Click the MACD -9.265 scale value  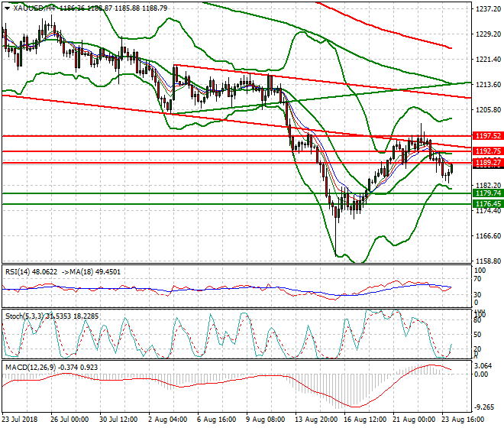tap(485, 407)
